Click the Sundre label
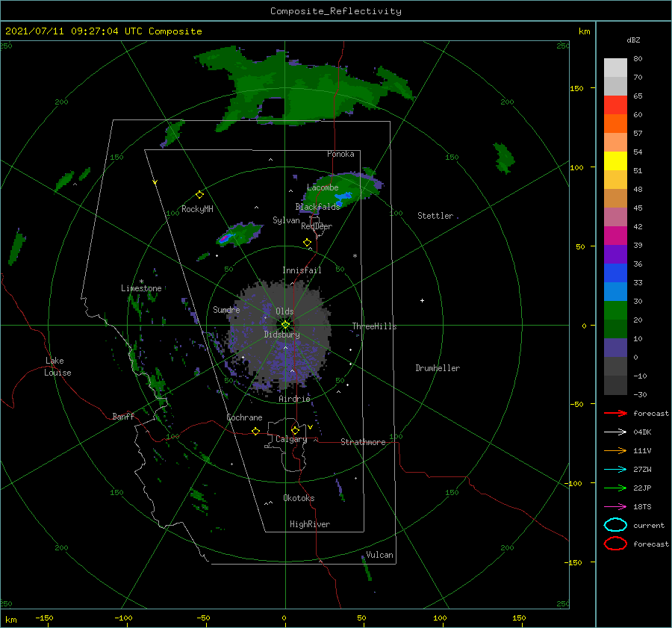Image resolution: width=672 pixels, height=628 pixels. (x=226, y=309)
